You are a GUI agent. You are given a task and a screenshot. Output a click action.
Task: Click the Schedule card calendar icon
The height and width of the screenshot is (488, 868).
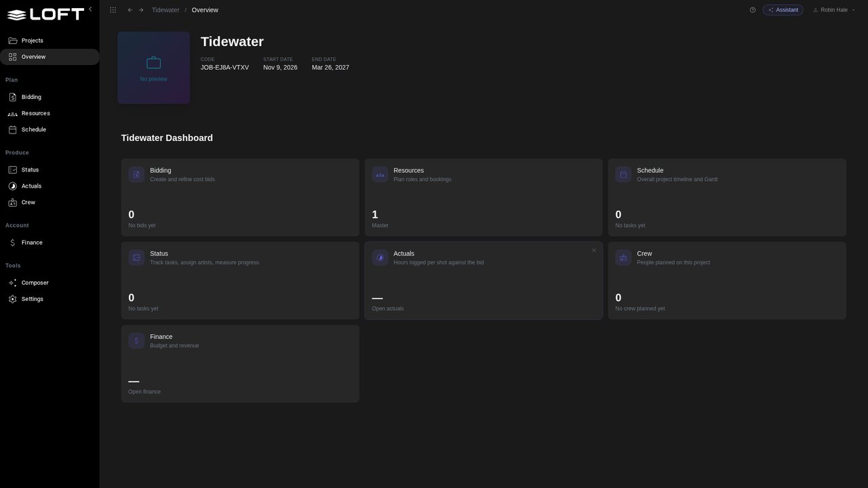click(x=623, y=174)
